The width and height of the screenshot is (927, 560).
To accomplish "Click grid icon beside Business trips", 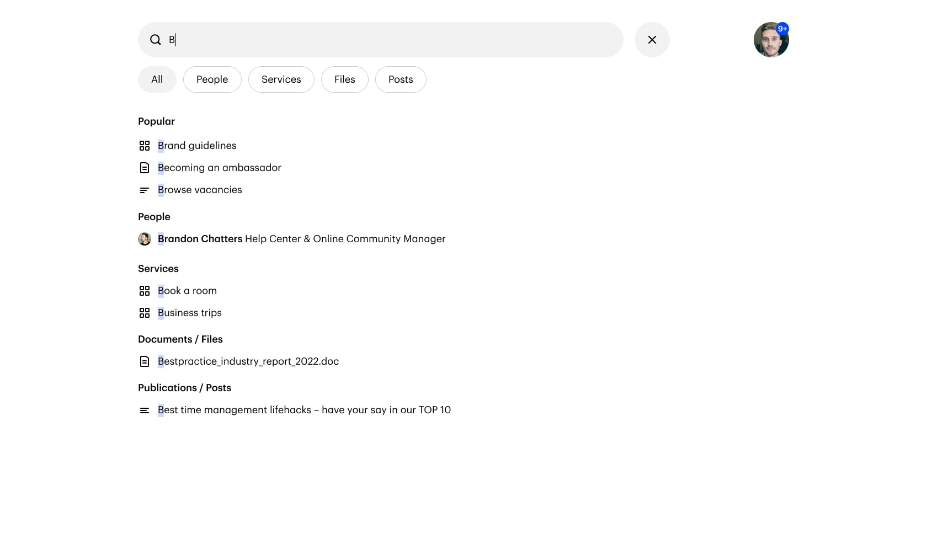I will pos(145,313).
